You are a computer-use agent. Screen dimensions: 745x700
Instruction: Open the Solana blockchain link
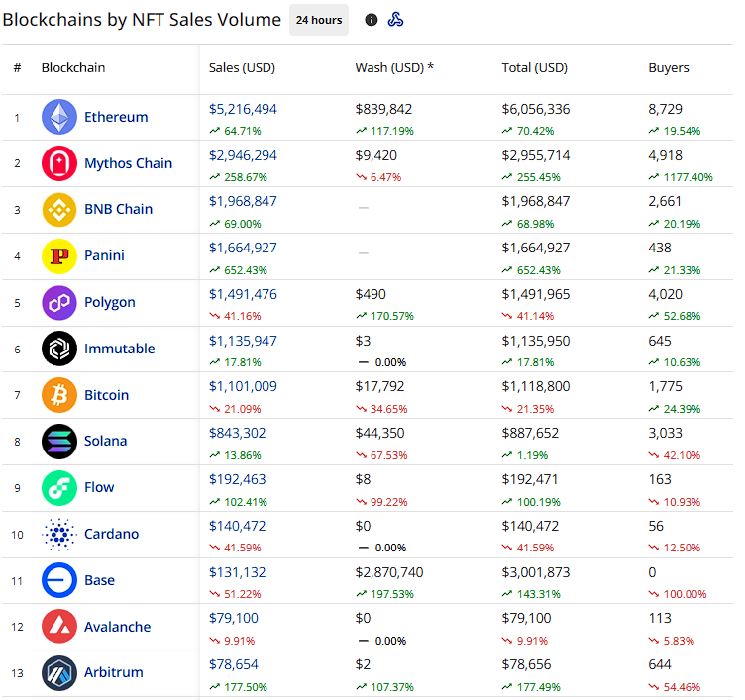(x=105, y=441)
